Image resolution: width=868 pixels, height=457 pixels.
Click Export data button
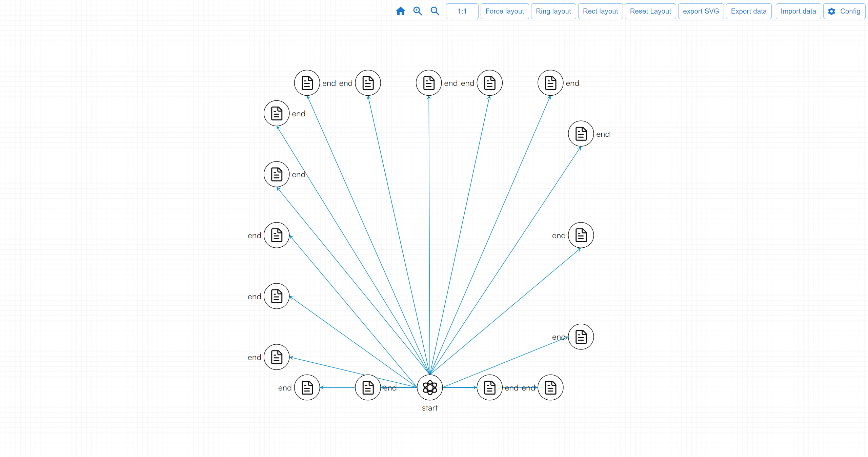click(x=749, y=11)
